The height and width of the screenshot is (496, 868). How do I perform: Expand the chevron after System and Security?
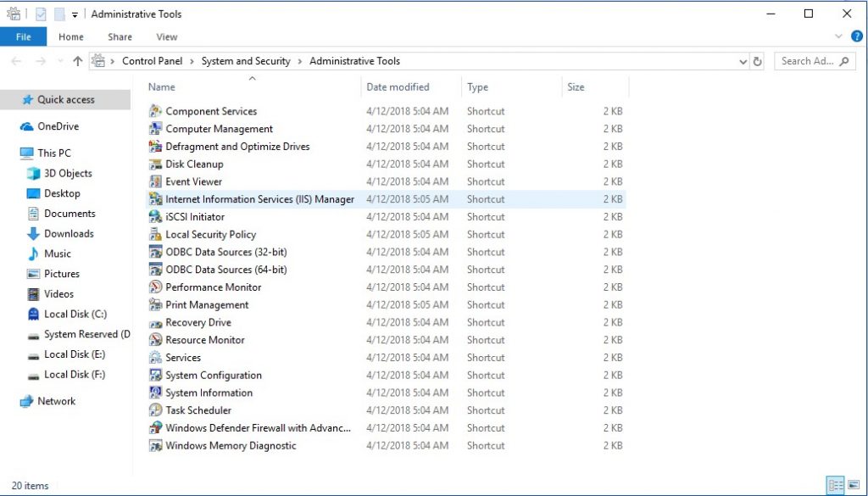pyautogui.click(x=300, y=61)
